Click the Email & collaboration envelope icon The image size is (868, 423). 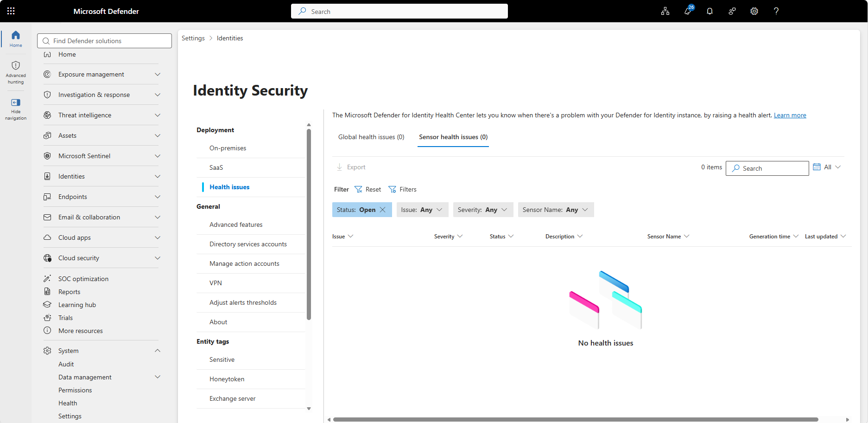(x=47, y=217)
